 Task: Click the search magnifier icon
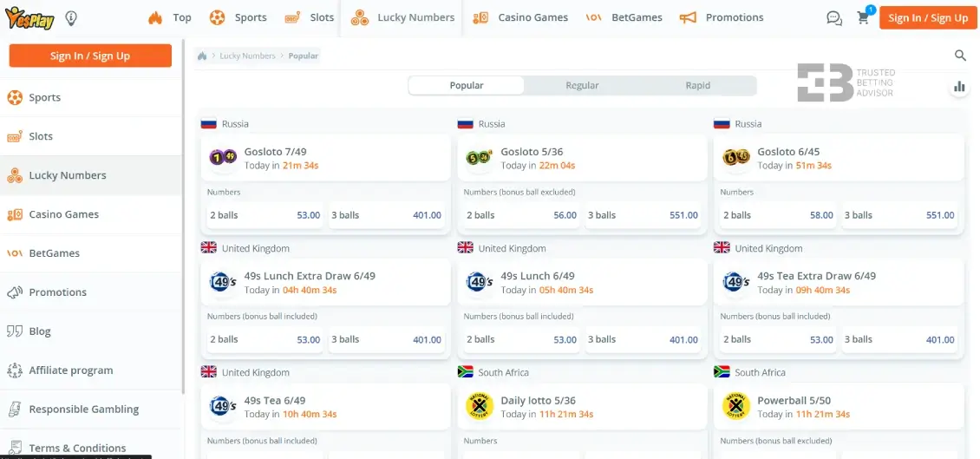(x=960, y=56)
